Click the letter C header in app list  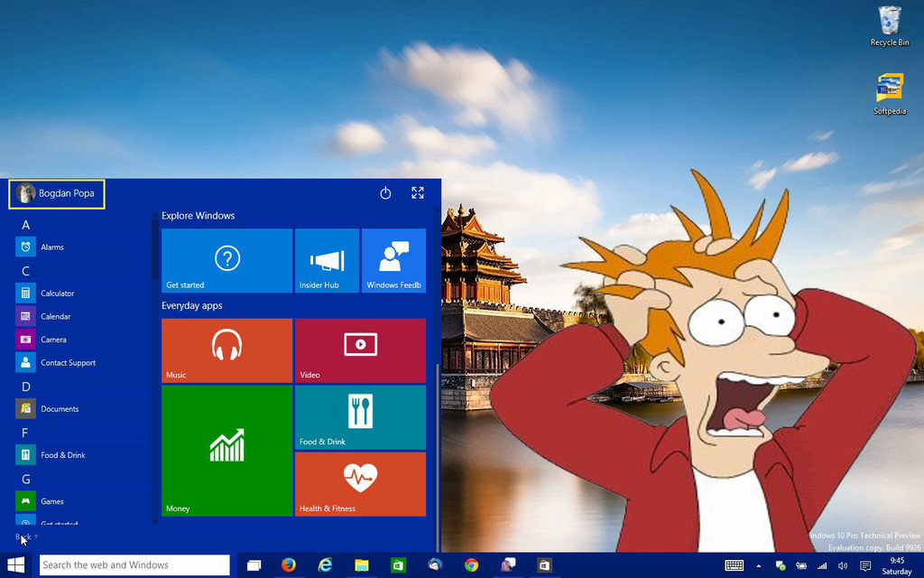click(25, 271)
